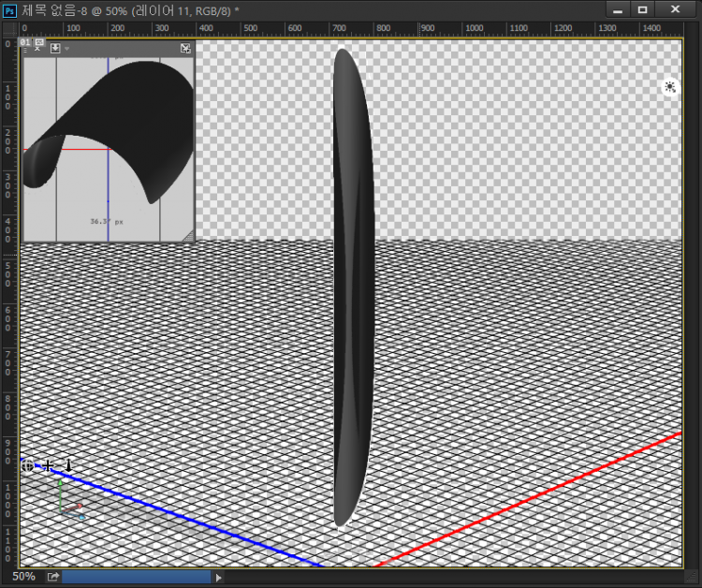Image resolution: width=702 pixels, height=588 pixels.
Task: Click the infinite light widget on canvas
Action: (x=670, y=87)
